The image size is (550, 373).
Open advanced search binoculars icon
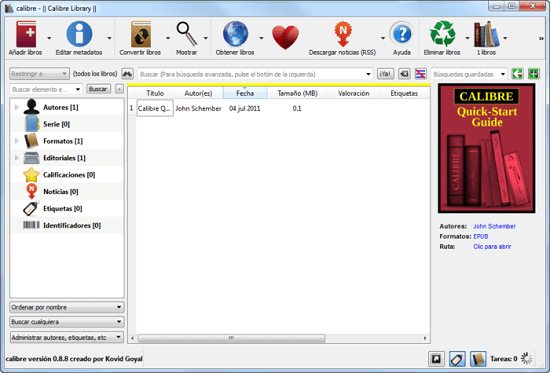click(127, 74)
